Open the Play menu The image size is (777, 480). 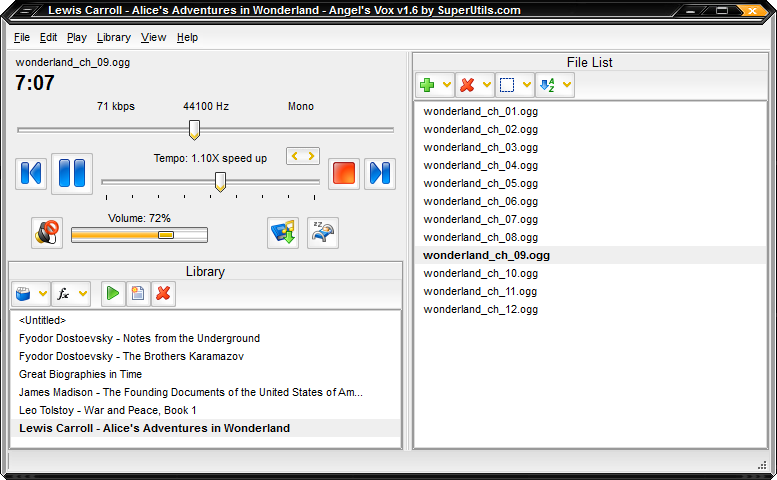tap(77, 38)
